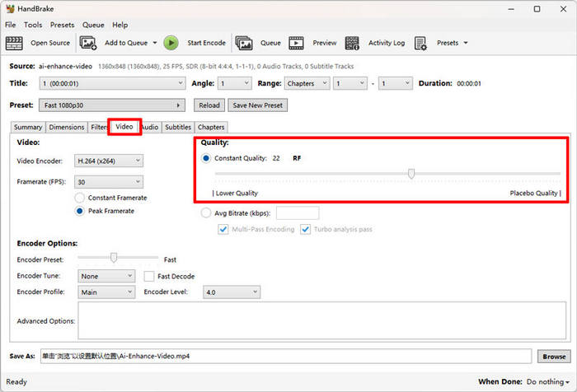577x392 pixels.
Task: Click the Browse button
Action: click(x=554, y=357)
